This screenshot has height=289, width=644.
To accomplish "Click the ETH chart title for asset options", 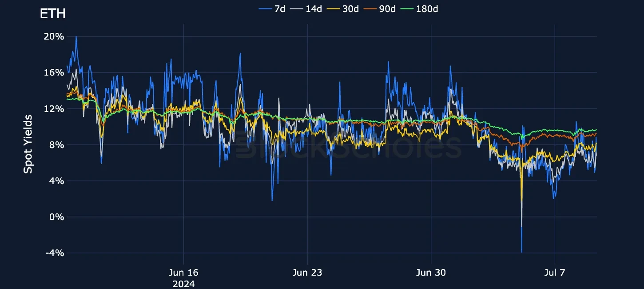I will pos(53,14).
